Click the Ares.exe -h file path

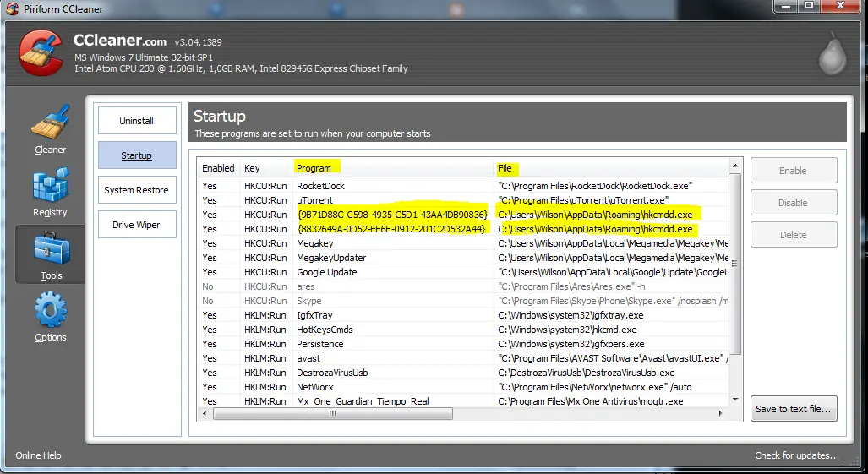point(572,286)
